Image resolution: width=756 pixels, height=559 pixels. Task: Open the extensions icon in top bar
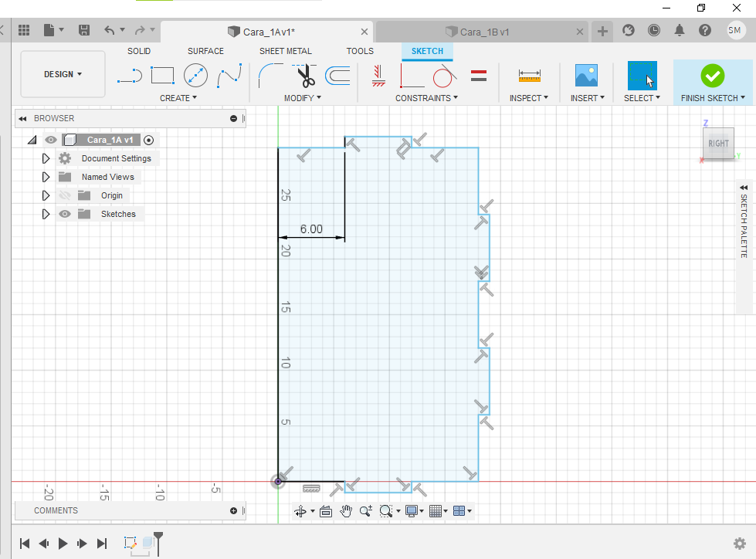(629, 30)
